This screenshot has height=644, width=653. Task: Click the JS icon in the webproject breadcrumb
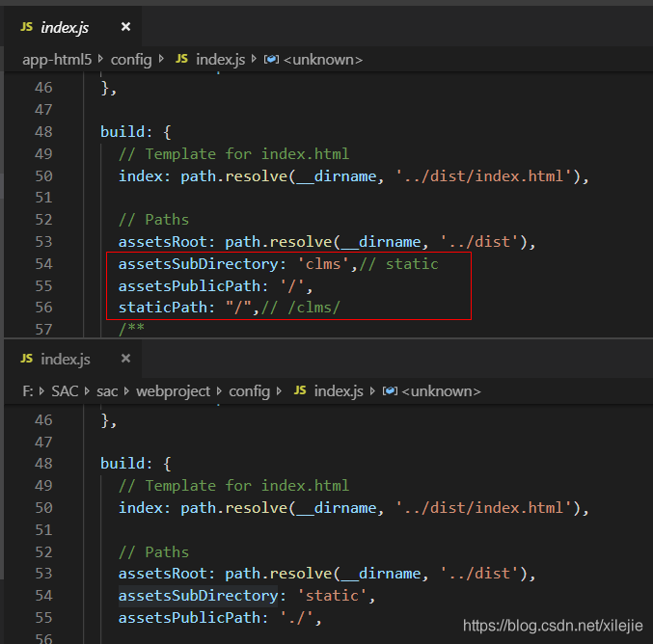click(x=300, y=391)
